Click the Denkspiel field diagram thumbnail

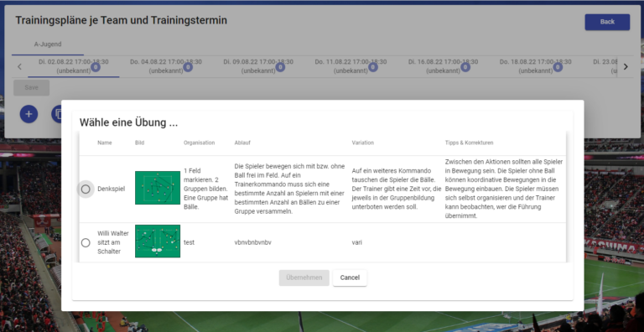pos(158,188)
